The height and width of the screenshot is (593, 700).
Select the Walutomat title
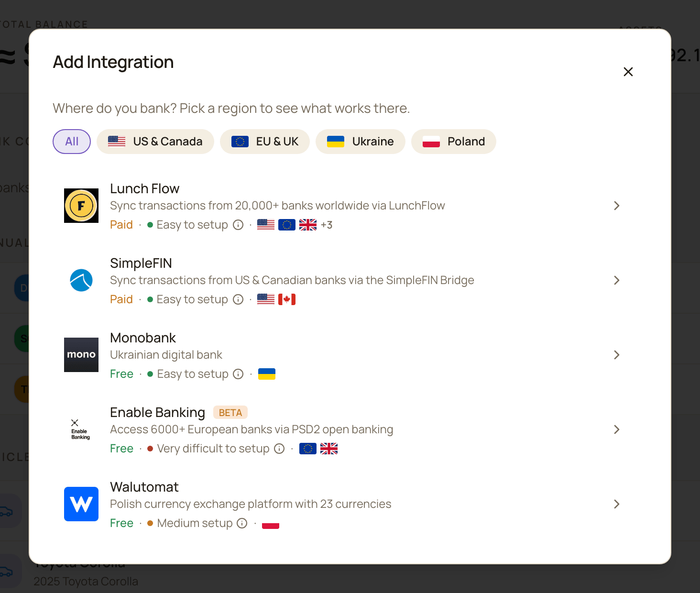click(144, 487)
